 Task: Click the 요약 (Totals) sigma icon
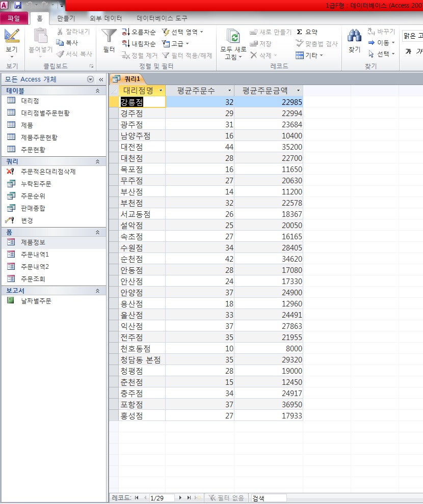click(x=300, y=32)
